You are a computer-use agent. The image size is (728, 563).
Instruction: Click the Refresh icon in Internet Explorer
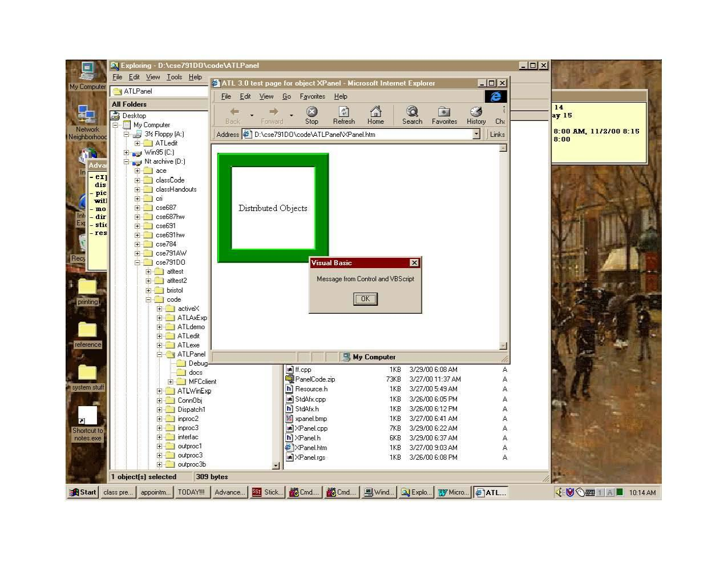click(x=343, y=112)
